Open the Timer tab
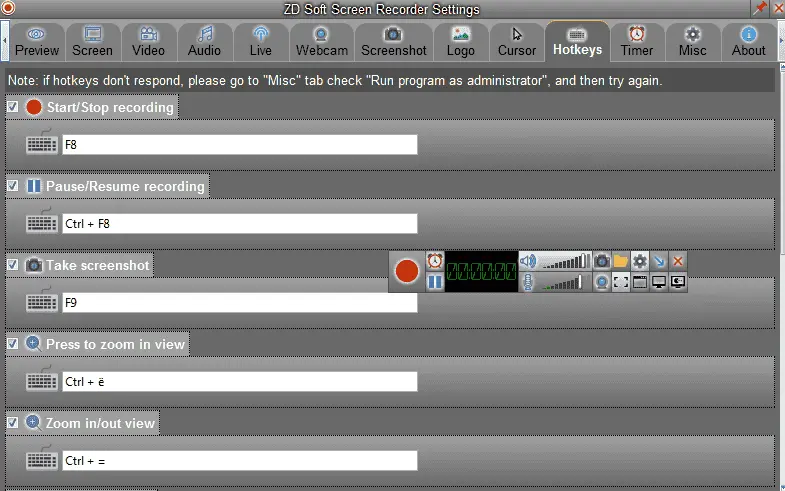The image size is (785, 491). [x=637, y=42]
